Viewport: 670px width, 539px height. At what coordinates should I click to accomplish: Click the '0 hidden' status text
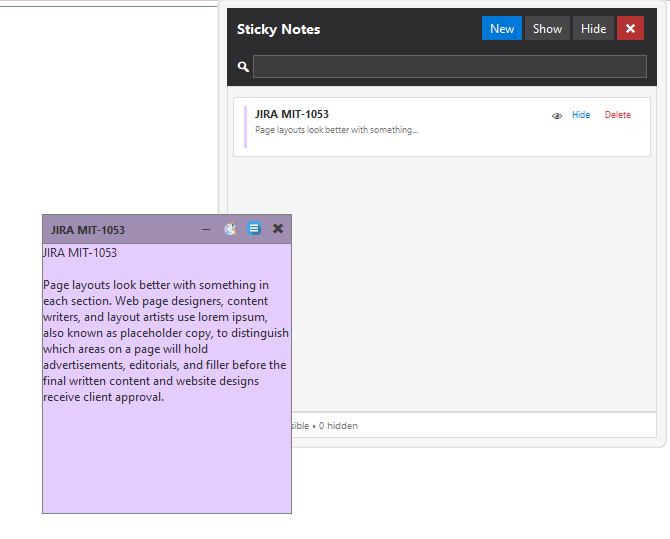click(338, 426)
